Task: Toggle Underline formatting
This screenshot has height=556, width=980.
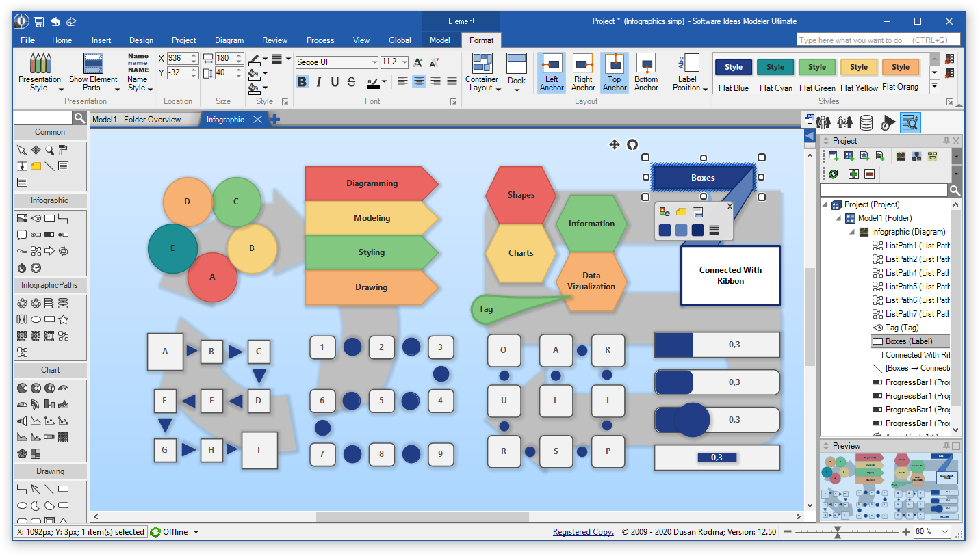Action: [x=335, y=82]
